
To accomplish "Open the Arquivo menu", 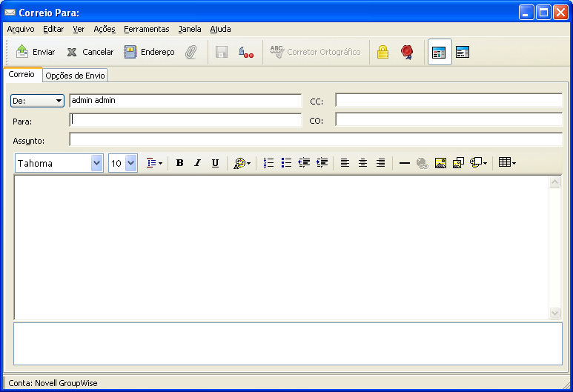I will [21, 29].
